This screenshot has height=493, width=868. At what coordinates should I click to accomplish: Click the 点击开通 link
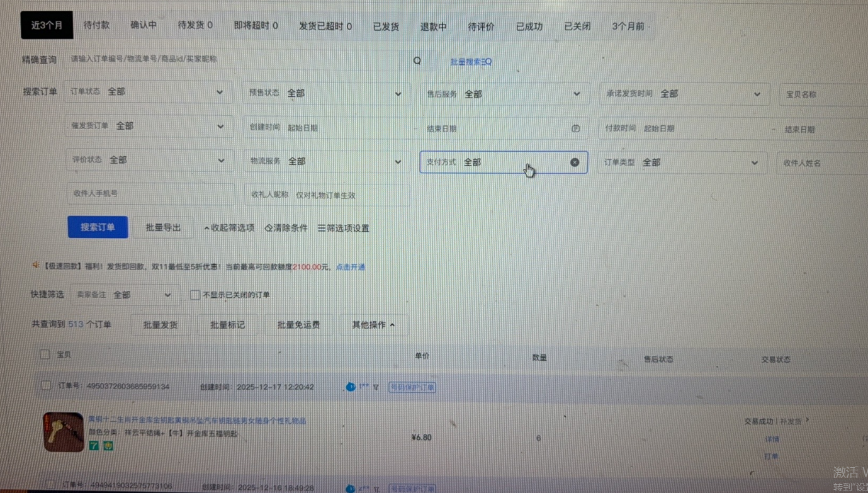click(350, 267)
